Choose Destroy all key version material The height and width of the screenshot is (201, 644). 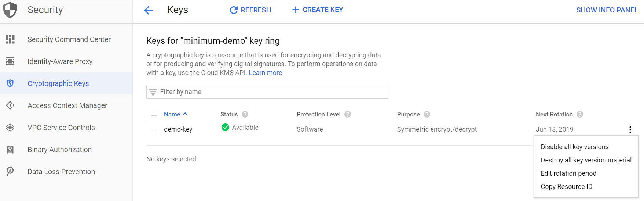click(x=586, y=160)
